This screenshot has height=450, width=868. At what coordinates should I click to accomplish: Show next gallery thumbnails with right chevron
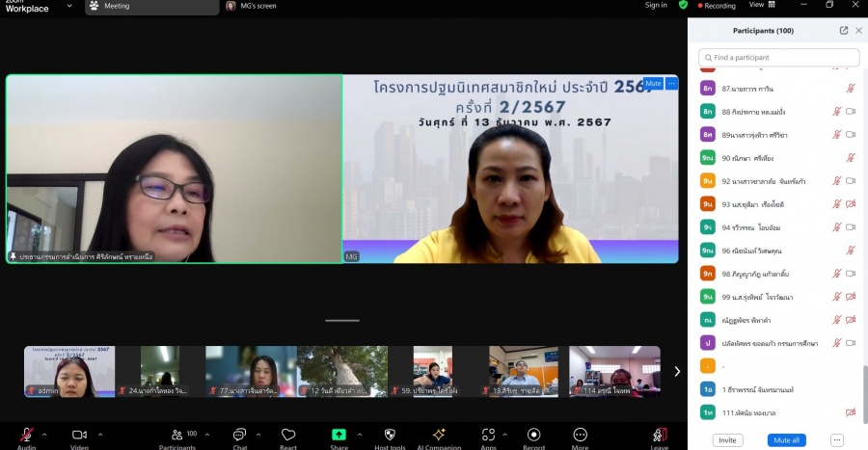click(x=676, y=372)
